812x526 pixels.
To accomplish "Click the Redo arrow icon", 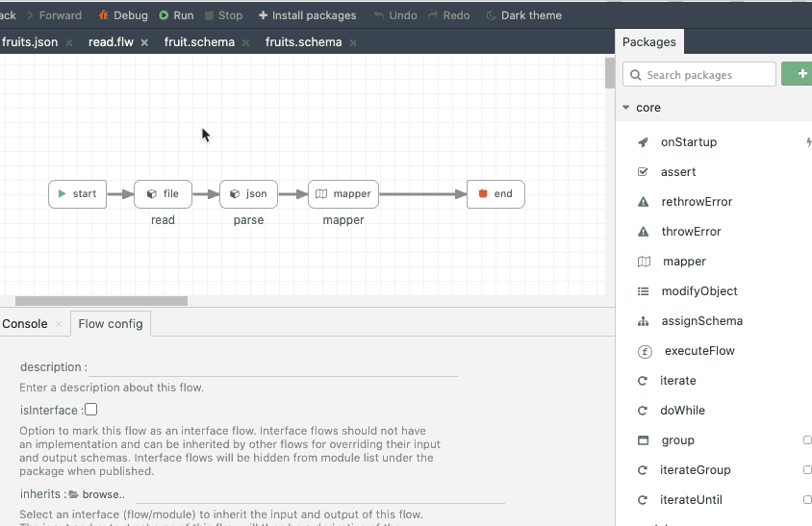I will 433,15.
